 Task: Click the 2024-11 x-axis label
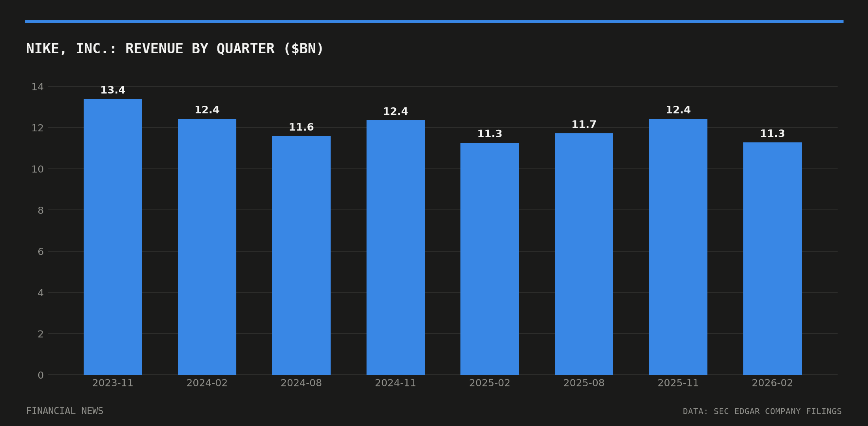point(396,383)
